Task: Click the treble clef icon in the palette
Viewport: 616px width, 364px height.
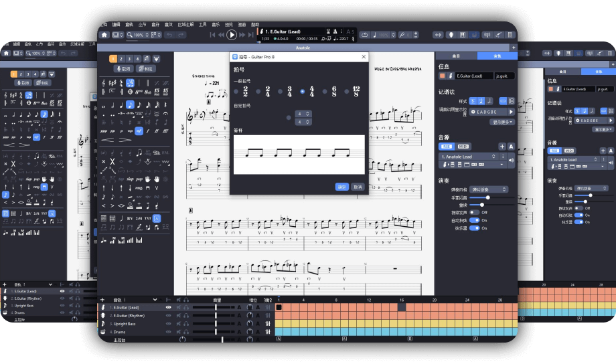Action: (x=103, y=83)
